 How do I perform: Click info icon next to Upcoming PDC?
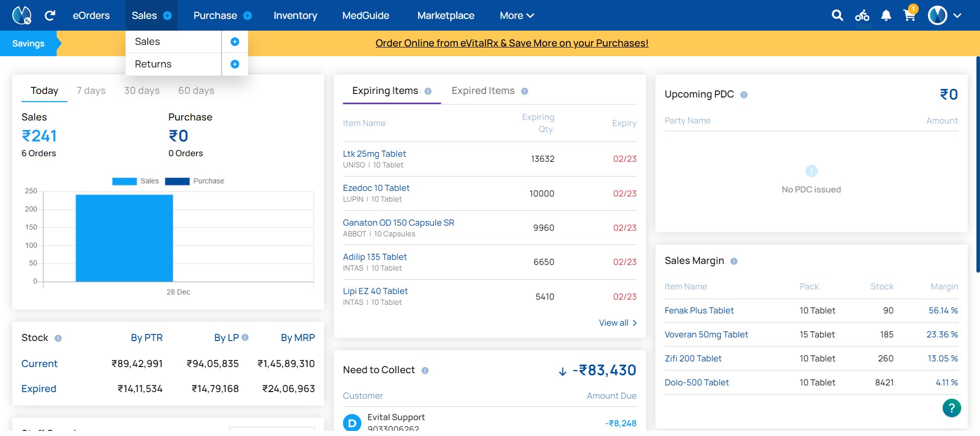tap(744, 95)
